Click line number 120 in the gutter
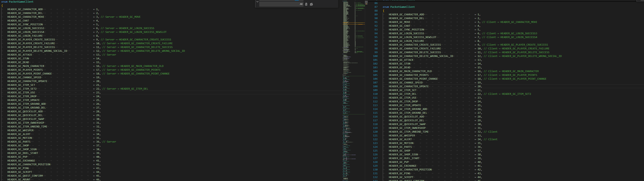Image resolution: width=644 pixels, height=181 pixels. (375, 132)
